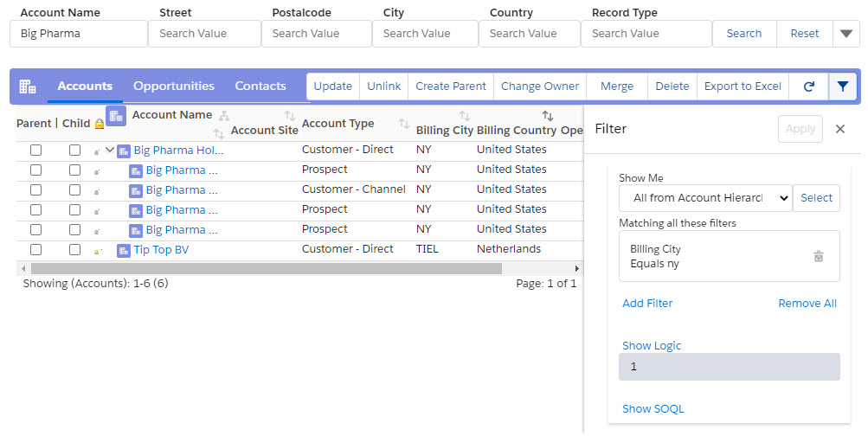Collapse the Big Pharma Hol... hierarchy chevron

point(110,150)
